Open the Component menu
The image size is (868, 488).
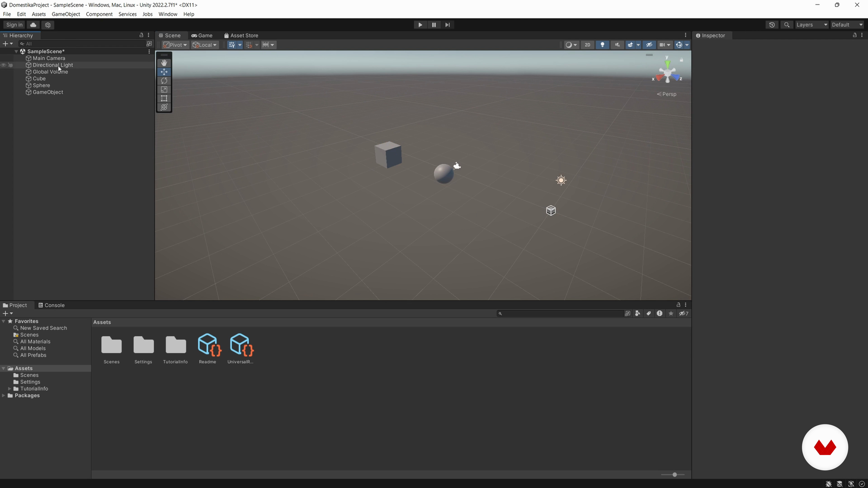(x=99, y=14)
